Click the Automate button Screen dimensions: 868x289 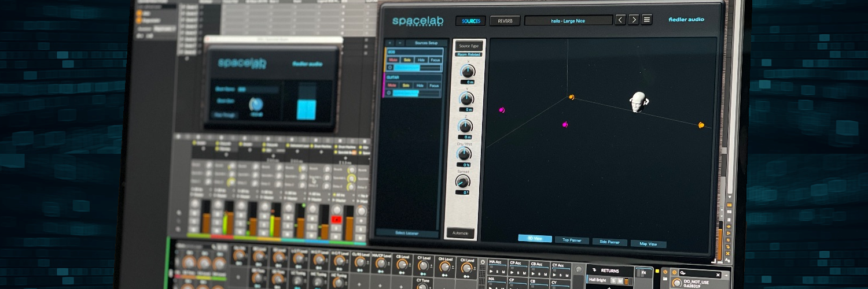click(461, 233)
